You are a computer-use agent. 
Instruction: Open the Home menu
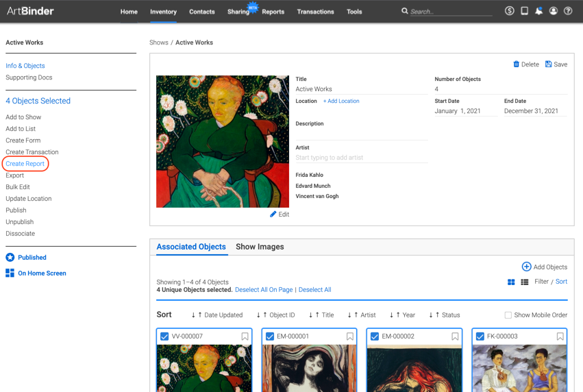pos(129,12)
